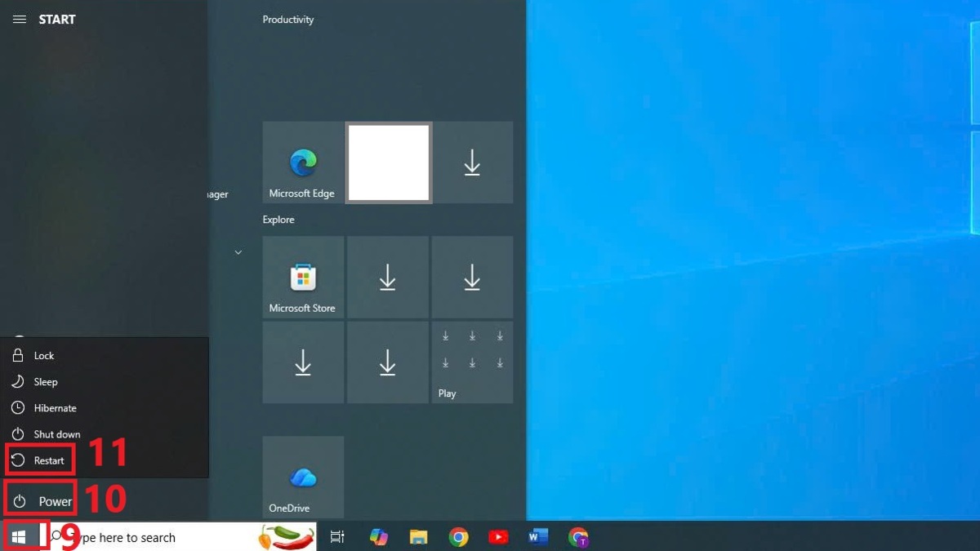Open YouTube from the taskbar
The width and height of the screenshot is (980, 551).
(x=497, y=536)
